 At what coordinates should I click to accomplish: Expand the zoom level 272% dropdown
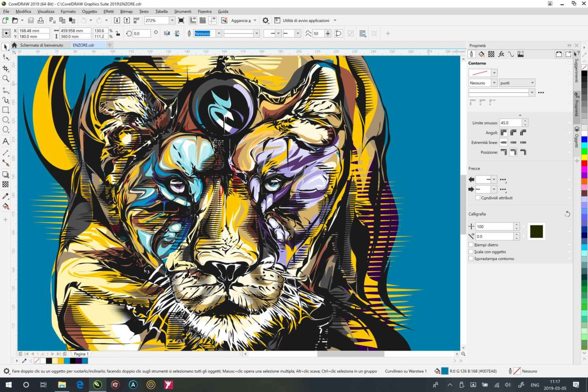(172, 21)
